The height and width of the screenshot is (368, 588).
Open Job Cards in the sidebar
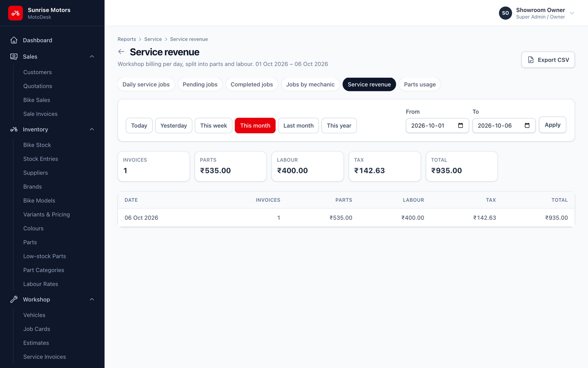(x=37, y=329)
